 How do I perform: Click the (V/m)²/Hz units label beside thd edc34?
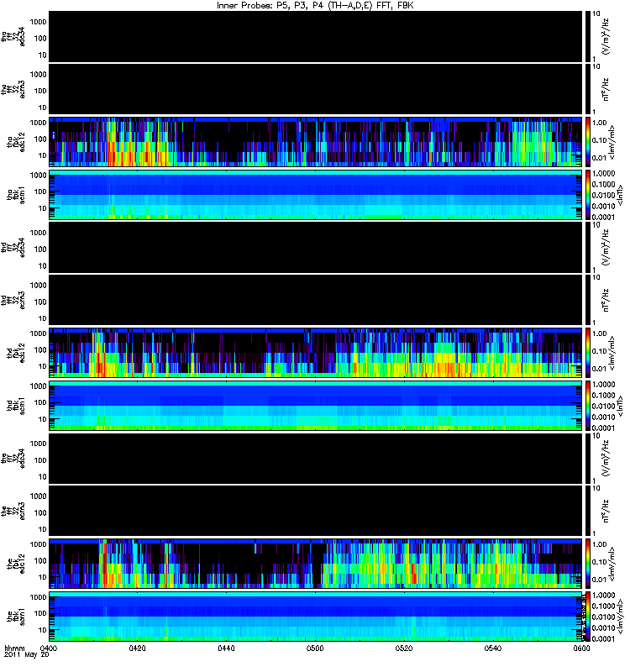click(606, 248)
